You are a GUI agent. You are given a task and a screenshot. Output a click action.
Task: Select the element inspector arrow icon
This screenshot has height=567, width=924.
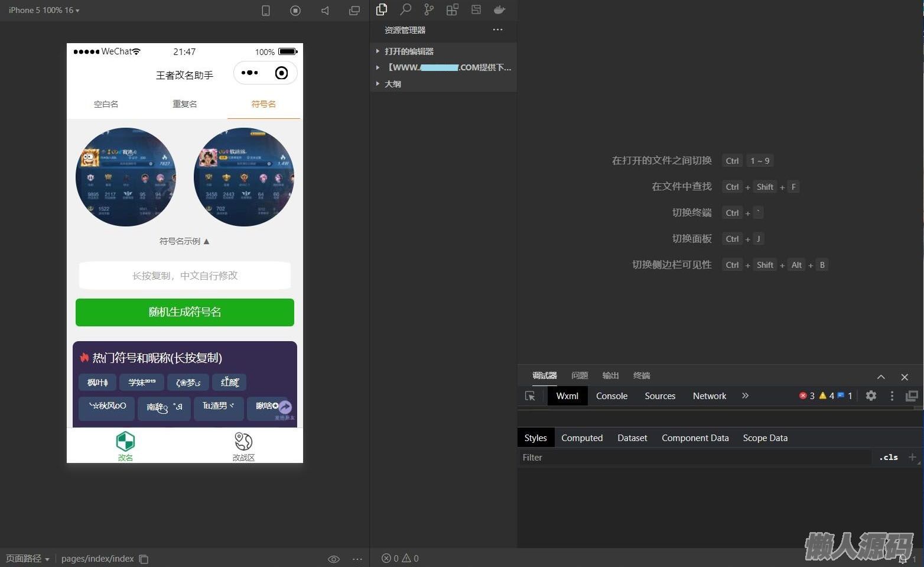pos(530,396)
